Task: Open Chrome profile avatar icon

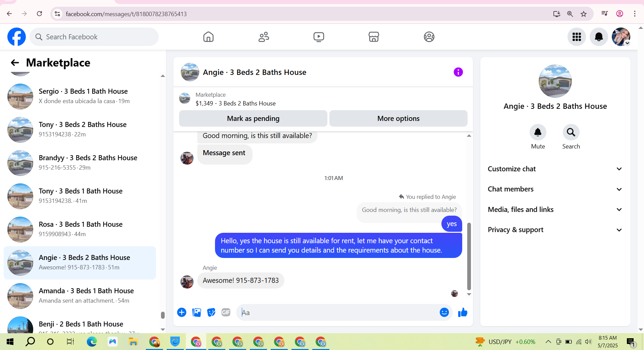Action: [620, 14]
